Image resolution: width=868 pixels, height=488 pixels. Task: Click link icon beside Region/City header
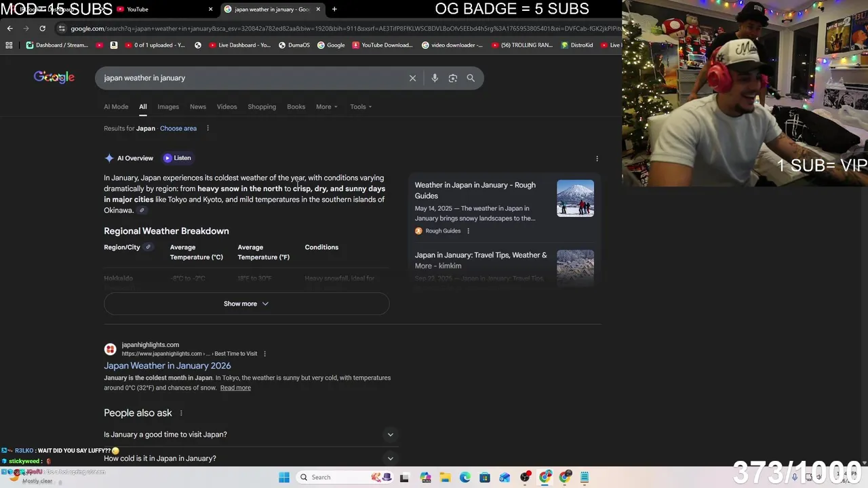click(x=148, y=247)
